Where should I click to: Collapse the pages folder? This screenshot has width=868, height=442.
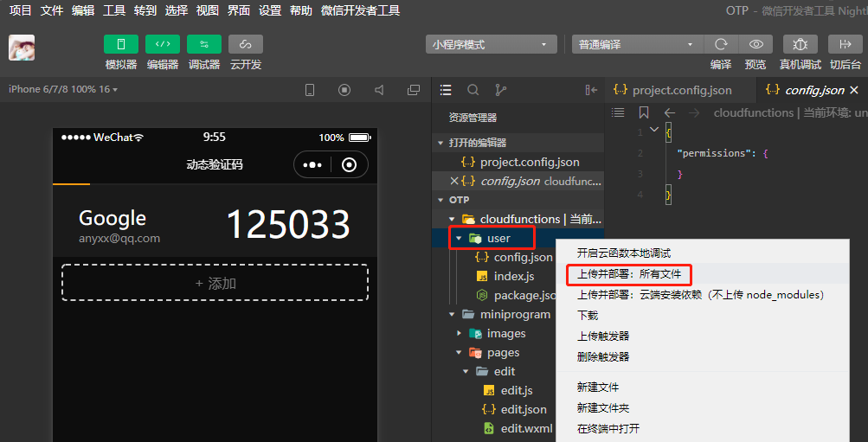click(x=459, y=352)
